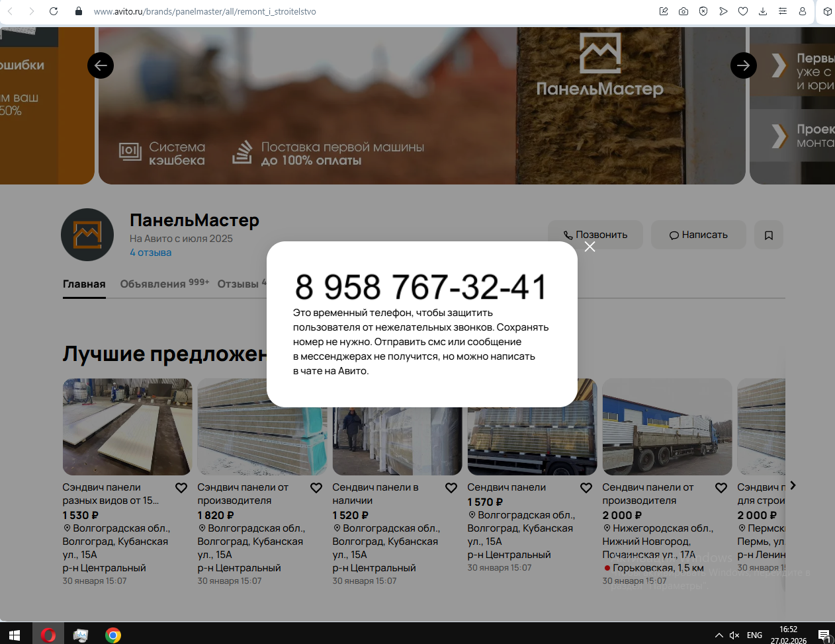Open photo of 1 820 ₽ panels listing
The width and height of the screenshot is (835, 644).
tap(262, 441)
